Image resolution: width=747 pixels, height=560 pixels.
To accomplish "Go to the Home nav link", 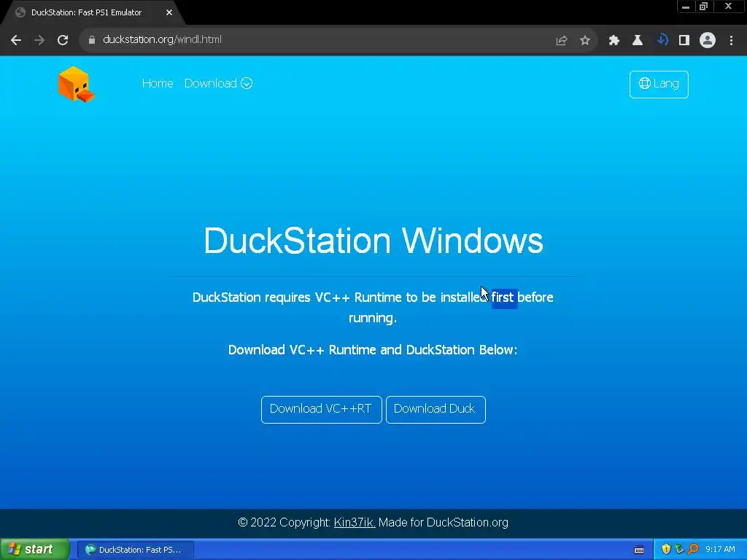I will tap(158, 83).
